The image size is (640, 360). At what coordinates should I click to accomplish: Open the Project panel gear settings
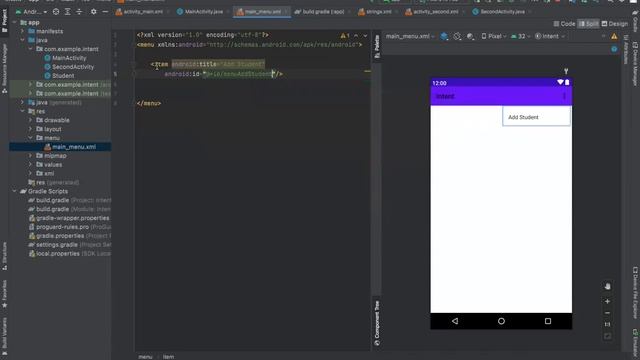pyautogui.click(x=93, y=12)
